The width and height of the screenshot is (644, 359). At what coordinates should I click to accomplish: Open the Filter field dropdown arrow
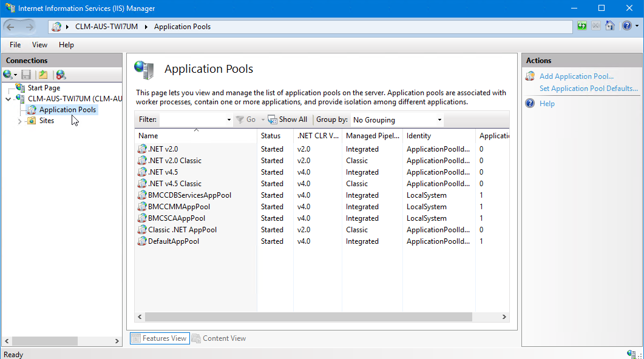click(229, 120)
